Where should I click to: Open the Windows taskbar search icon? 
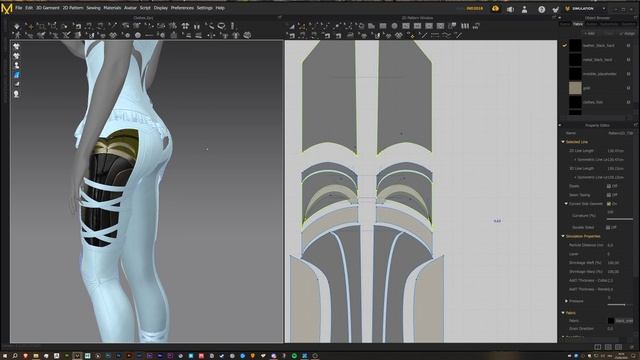(15, 356)
